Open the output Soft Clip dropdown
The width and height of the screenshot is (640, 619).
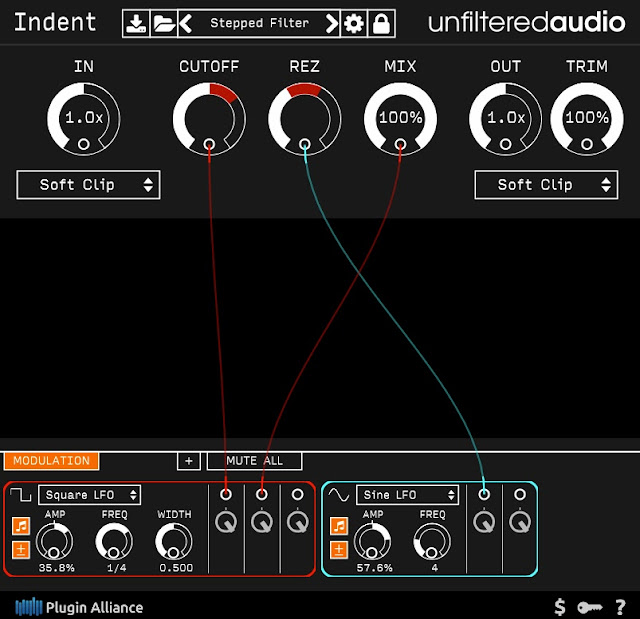[546, 185]
